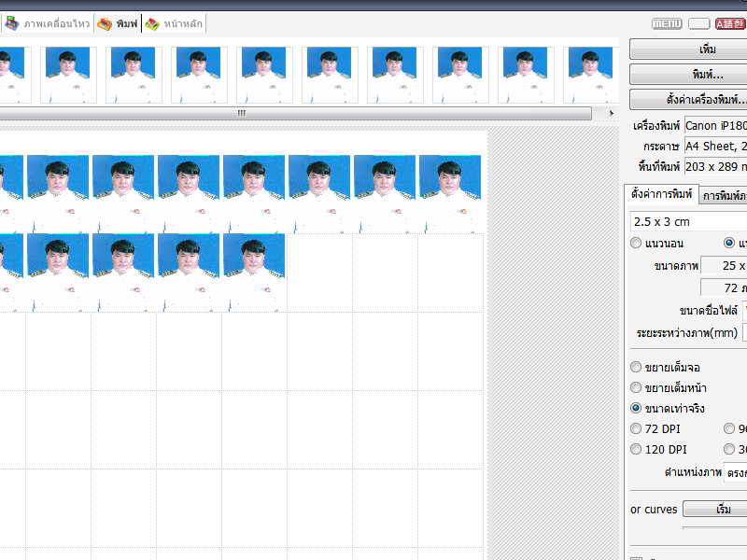Click the ขนาดภาพ field showing 25 x

(724, 266)
